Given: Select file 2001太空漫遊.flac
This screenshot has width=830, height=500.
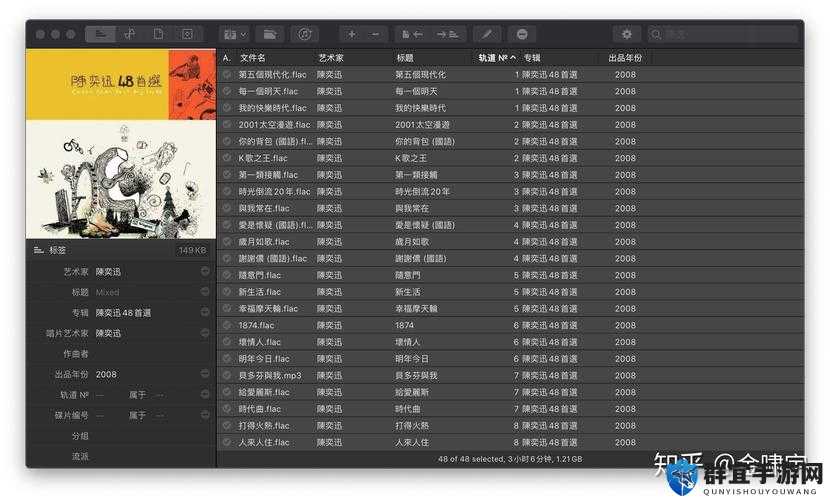Looking at the screenshot, I should 274,124.
